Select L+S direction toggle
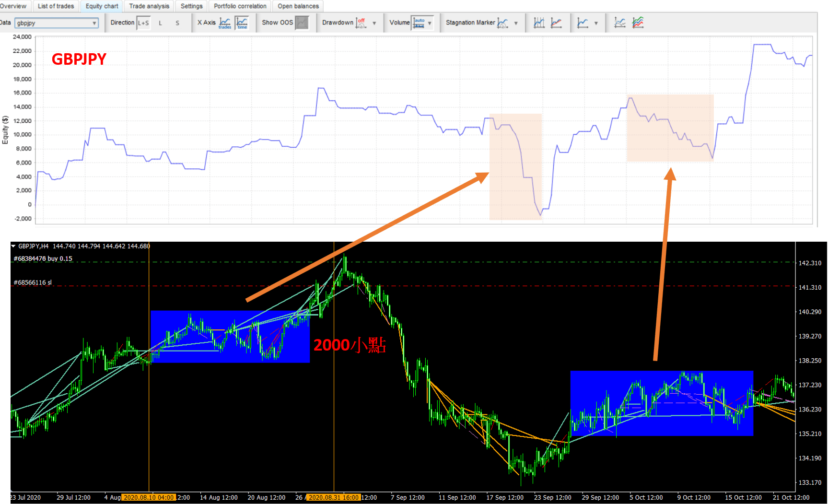828x504 pixels. tap(143, 23)
